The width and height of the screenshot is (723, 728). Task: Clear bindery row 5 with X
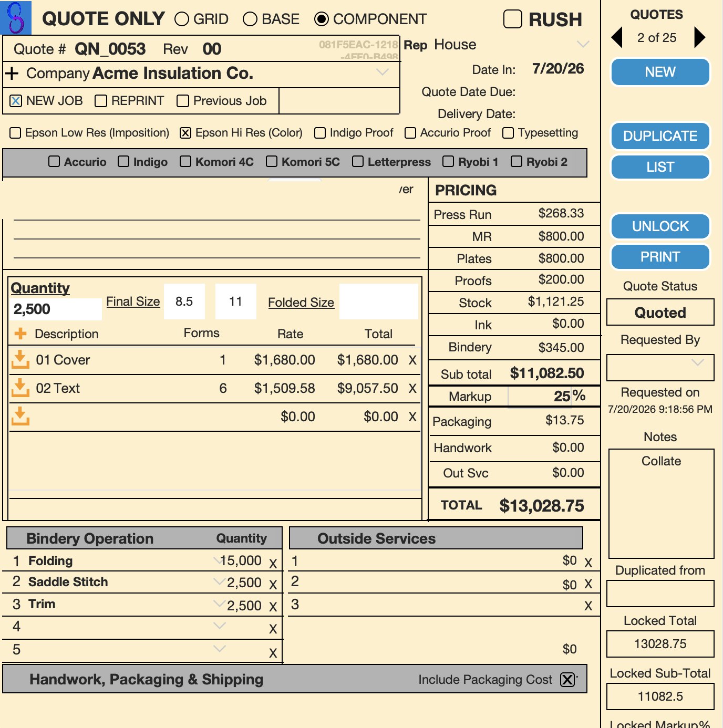tap(273, 653)
